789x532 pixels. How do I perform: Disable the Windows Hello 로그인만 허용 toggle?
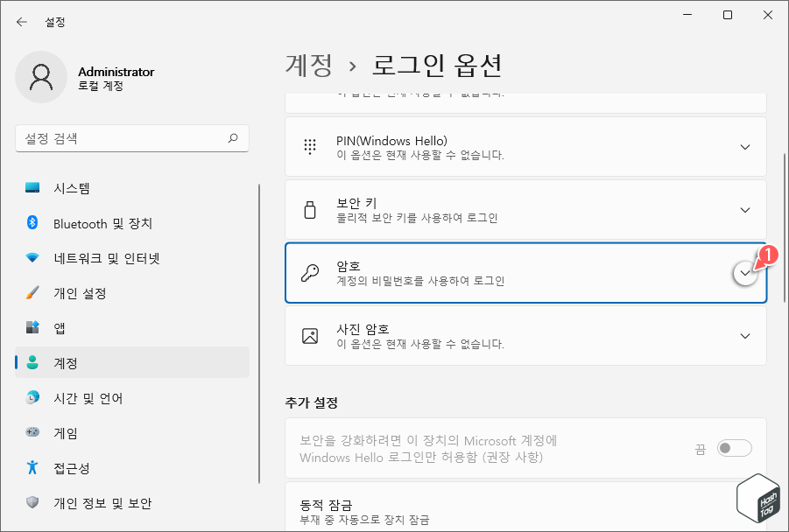(x=735, y=447)
